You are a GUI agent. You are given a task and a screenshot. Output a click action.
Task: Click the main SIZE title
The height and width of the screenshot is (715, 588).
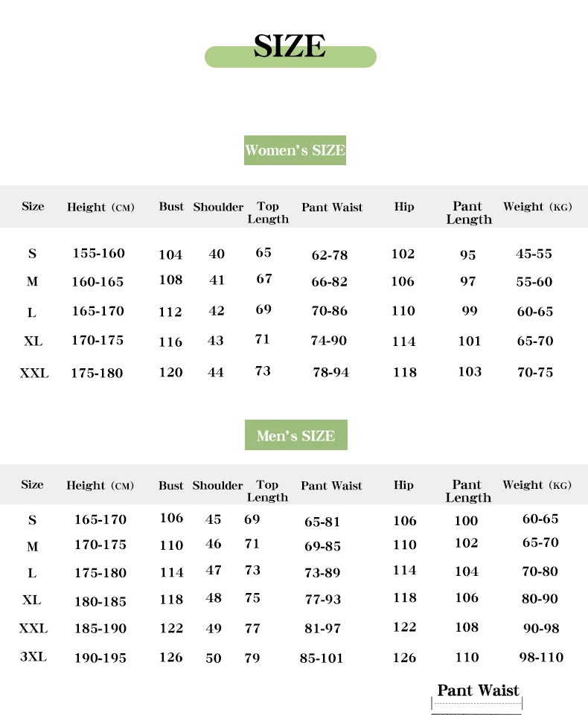tap(290, 45)
